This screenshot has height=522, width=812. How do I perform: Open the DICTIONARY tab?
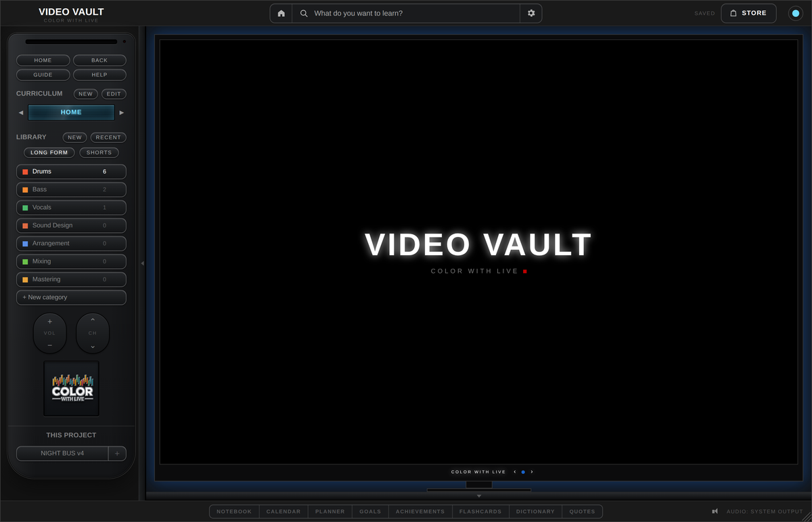535,512
